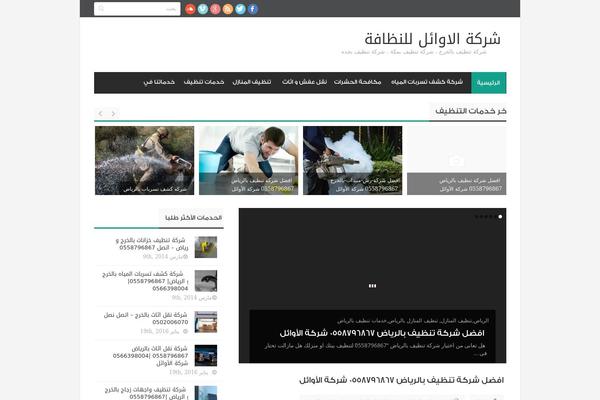Open the placeholder camera image card
600x400 pixels.
[x=457, y=160]
